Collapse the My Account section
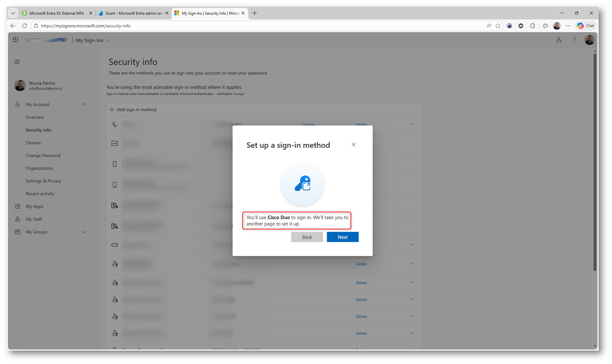 pos(83,104)
